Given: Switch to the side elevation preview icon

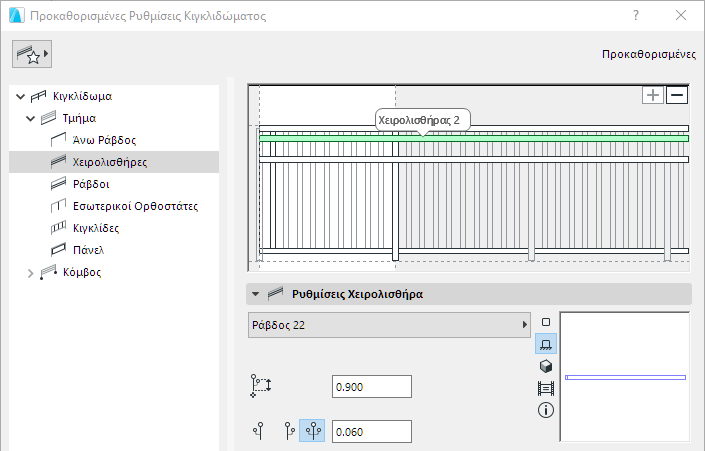Looking at the screenshot, I should [x=546, y=344].
